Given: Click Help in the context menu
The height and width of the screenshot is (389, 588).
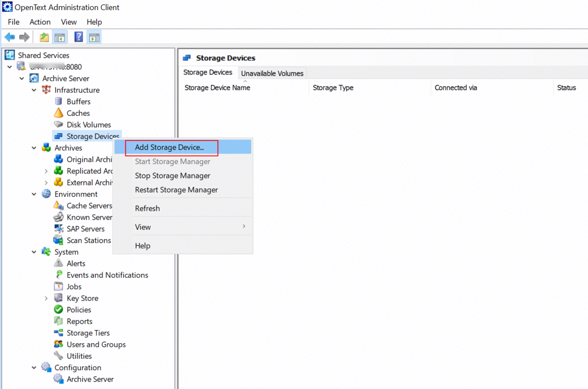Looking at the screenshot, I should click(183, 246).
